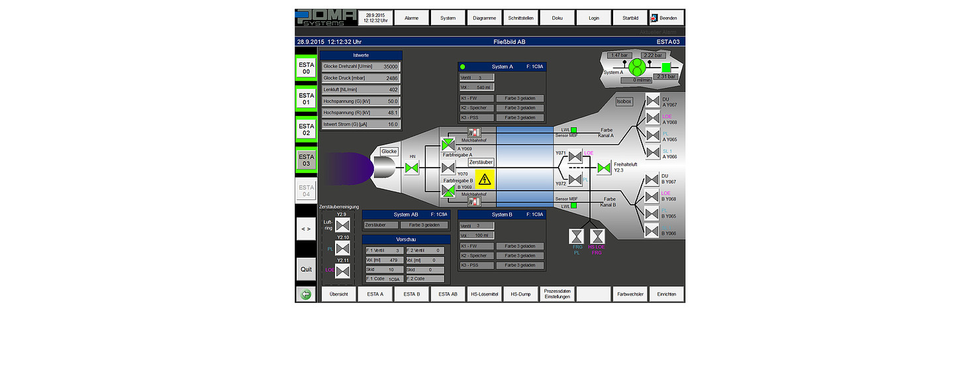
Task: Click the upper Molchbahnhof icon
Action: click(474, 133)
